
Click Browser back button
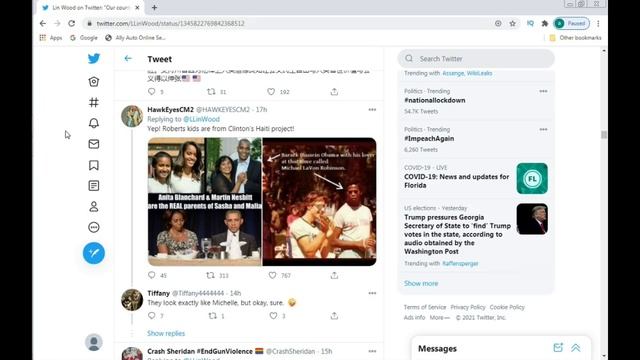point(43,23)
